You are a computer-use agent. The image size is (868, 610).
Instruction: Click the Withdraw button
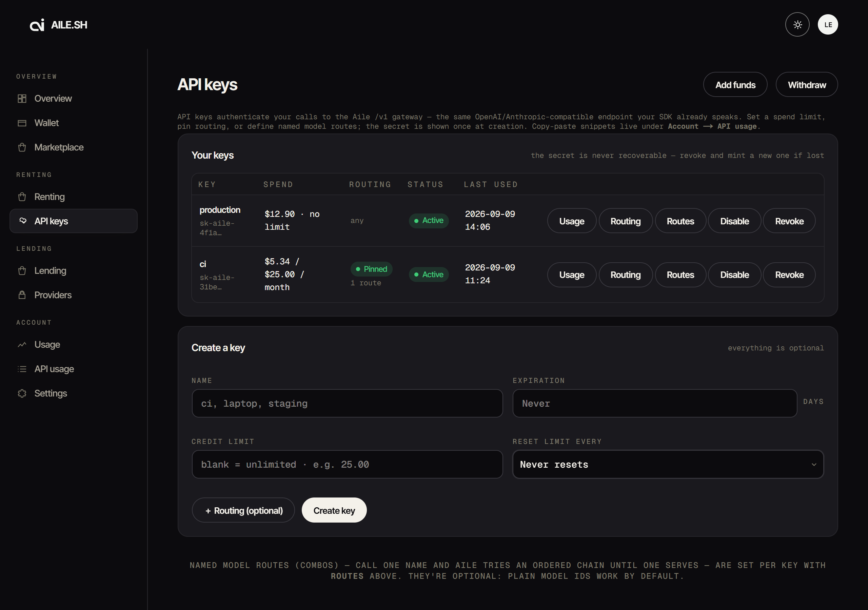click(807, 85)
